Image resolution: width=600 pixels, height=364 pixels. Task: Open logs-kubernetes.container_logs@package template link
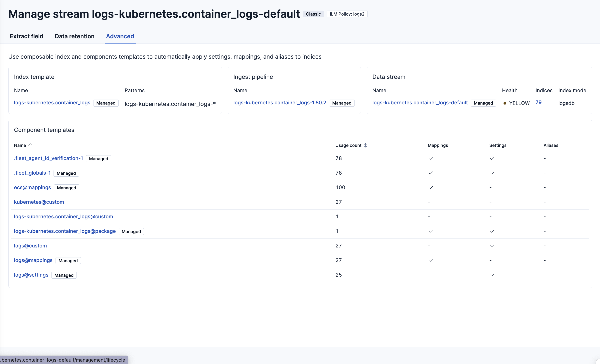[x=65, y=231]
